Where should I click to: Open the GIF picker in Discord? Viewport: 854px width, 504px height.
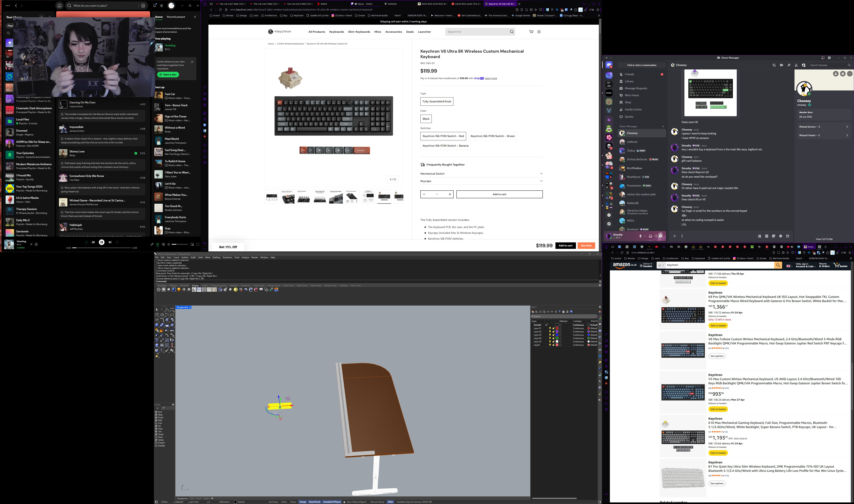[x=766, y=236]
